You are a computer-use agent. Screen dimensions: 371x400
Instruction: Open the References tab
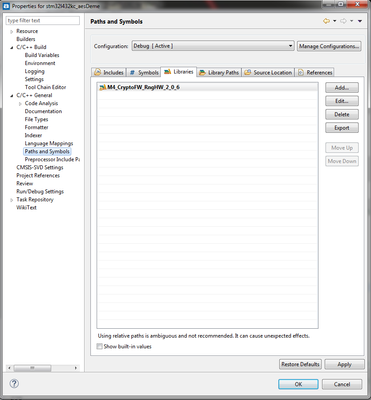tap(315, 72)
